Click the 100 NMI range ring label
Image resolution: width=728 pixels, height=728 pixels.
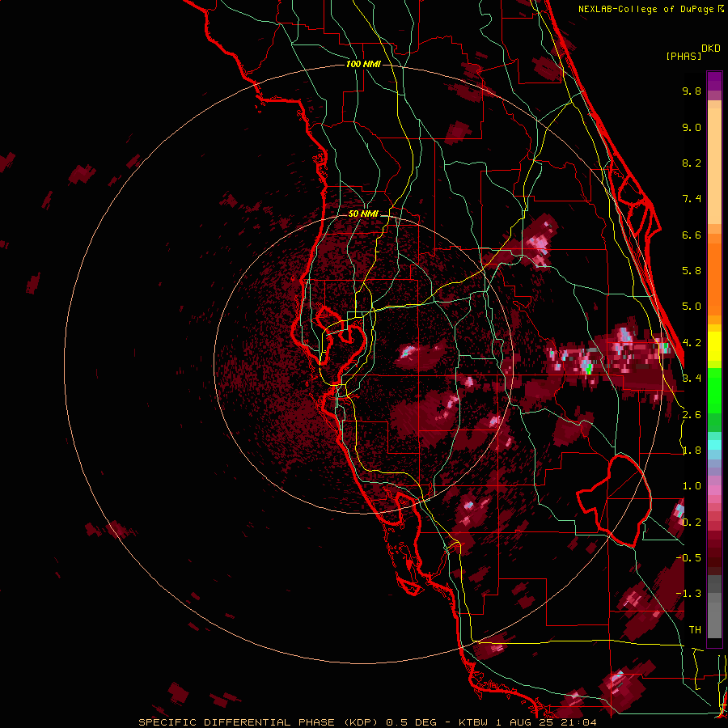(363, 64)
